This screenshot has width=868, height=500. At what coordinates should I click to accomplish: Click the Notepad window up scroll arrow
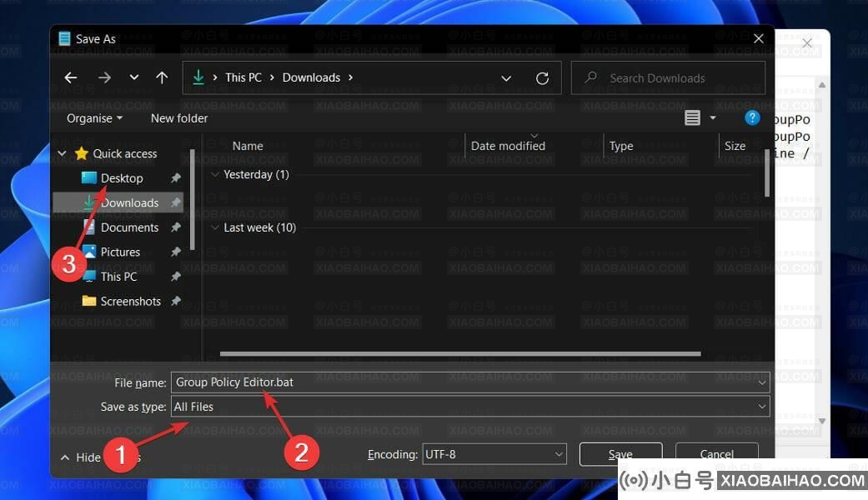pos(822,85)
